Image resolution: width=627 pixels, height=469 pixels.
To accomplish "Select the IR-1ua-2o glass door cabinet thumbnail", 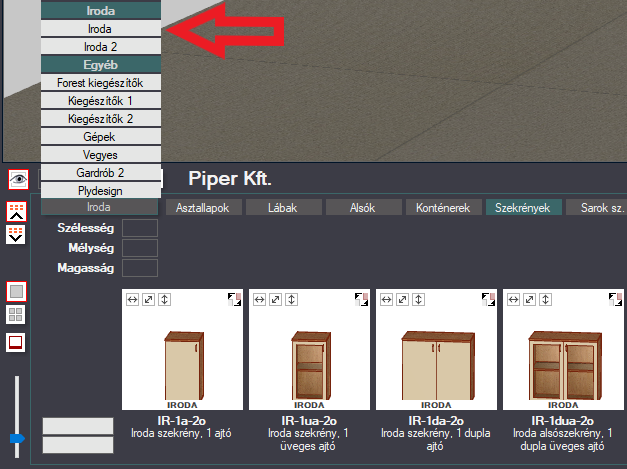I will point(309,349).
